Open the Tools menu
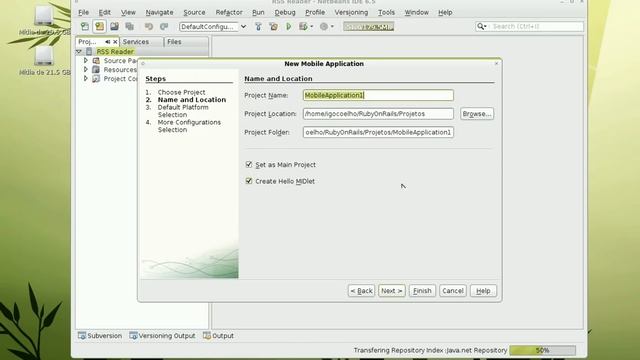 [386, 12]
